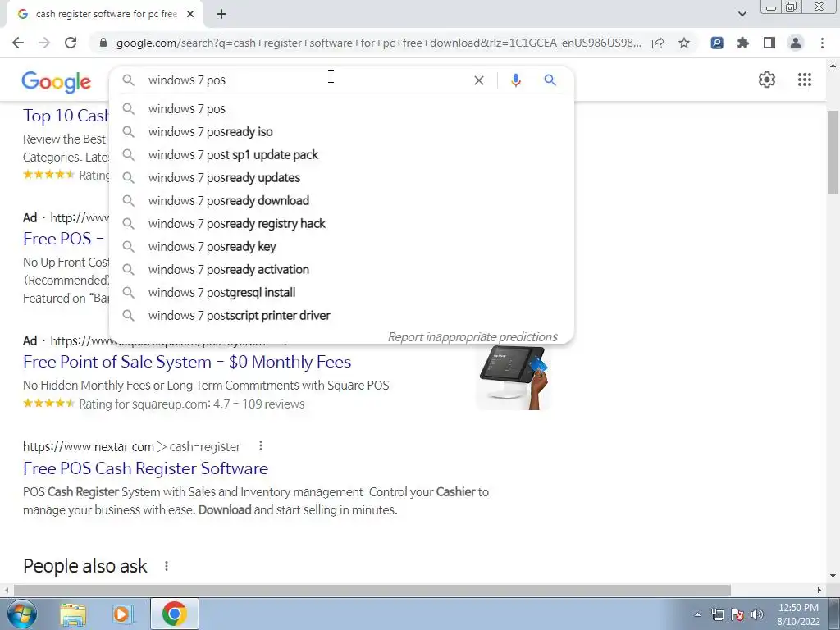Open "Free POS Cash Register Software" result
The width and height of the screenshot is (840, 630).
[145, 468]
